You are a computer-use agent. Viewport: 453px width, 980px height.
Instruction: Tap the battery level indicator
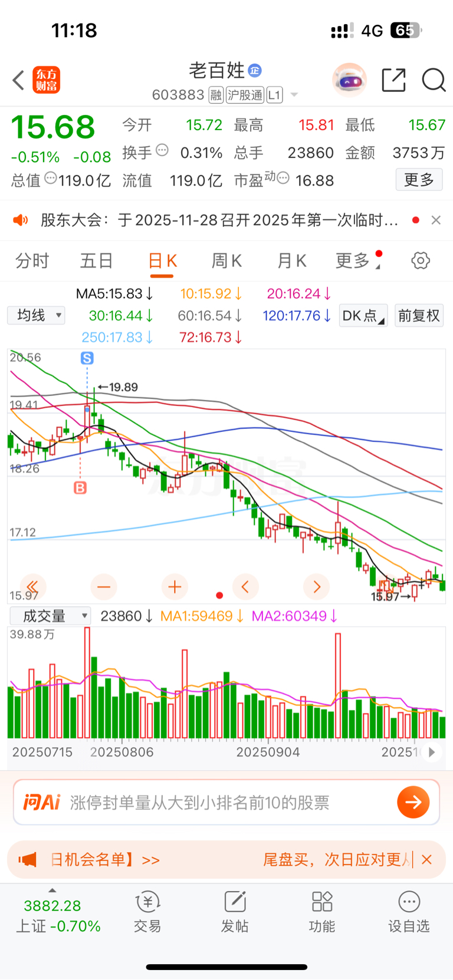click(406, 30)
